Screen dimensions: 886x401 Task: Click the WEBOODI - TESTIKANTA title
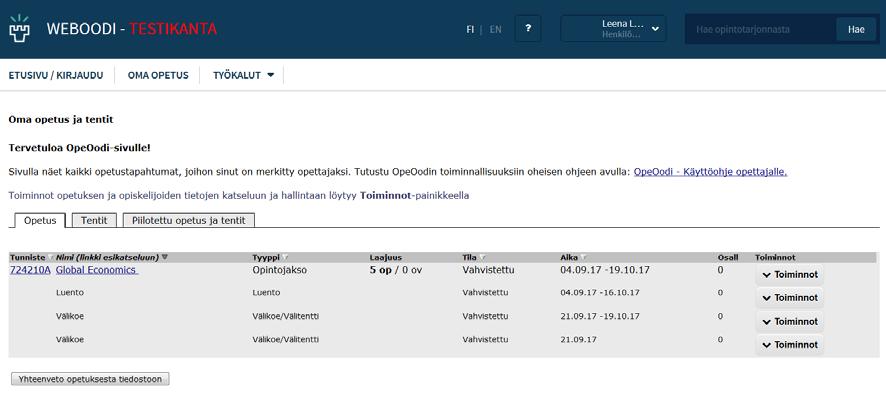coord(132,29)
